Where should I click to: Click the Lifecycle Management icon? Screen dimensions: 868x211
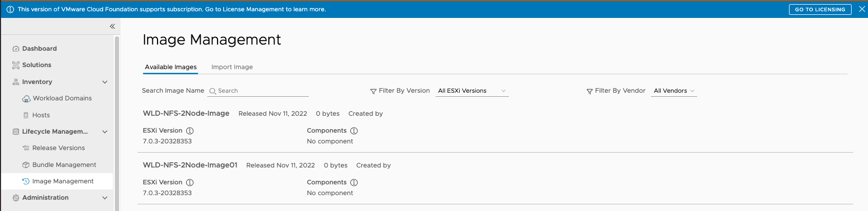(16, 132)
